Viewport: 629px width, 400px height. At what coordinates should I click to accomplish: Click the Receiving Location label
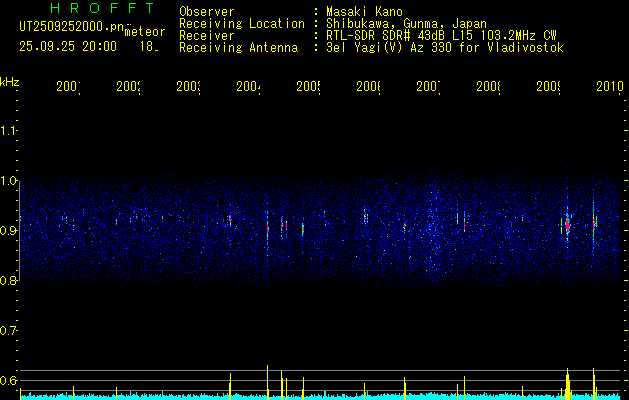242,24
